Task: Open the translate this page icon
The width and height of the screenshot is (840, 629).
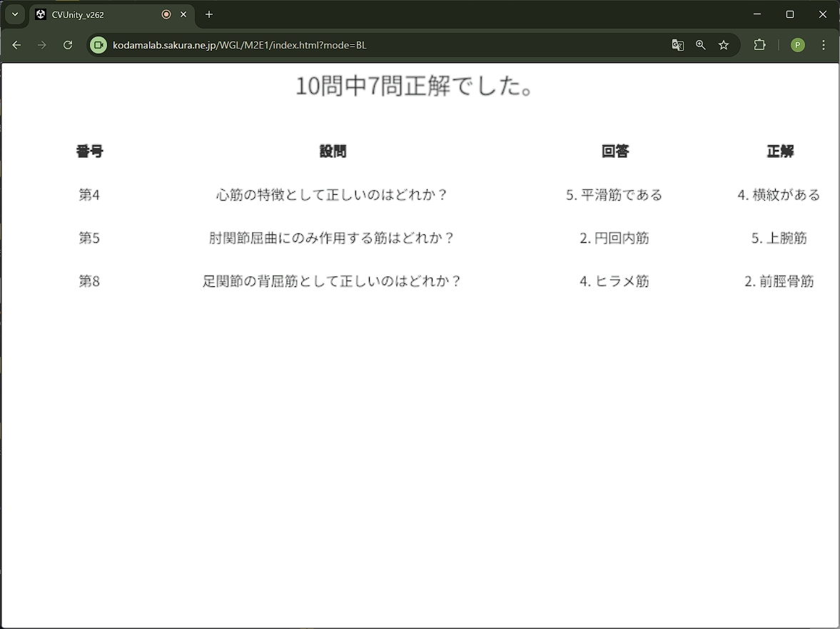Action: pyautogui.click(x=677, y=45)
